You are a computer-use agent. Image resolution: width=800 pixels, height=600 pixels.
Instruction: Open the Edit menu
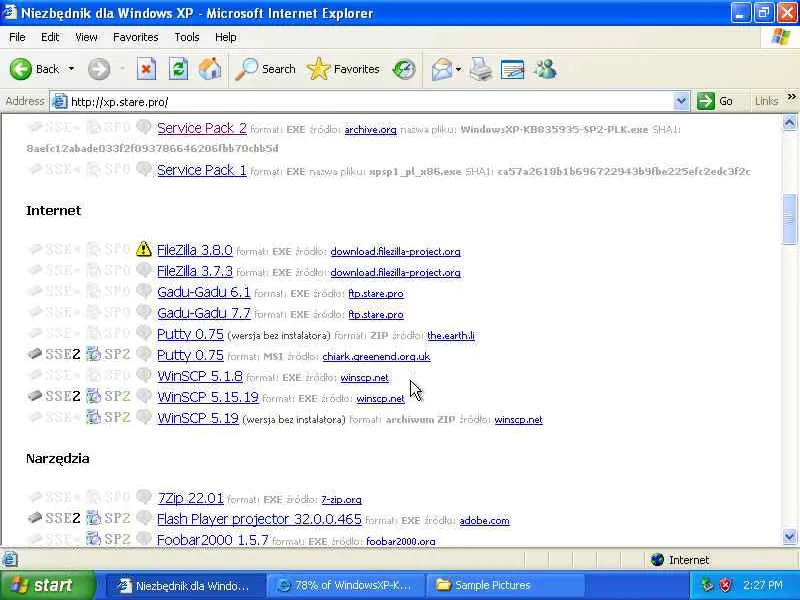tap(50, 37)
